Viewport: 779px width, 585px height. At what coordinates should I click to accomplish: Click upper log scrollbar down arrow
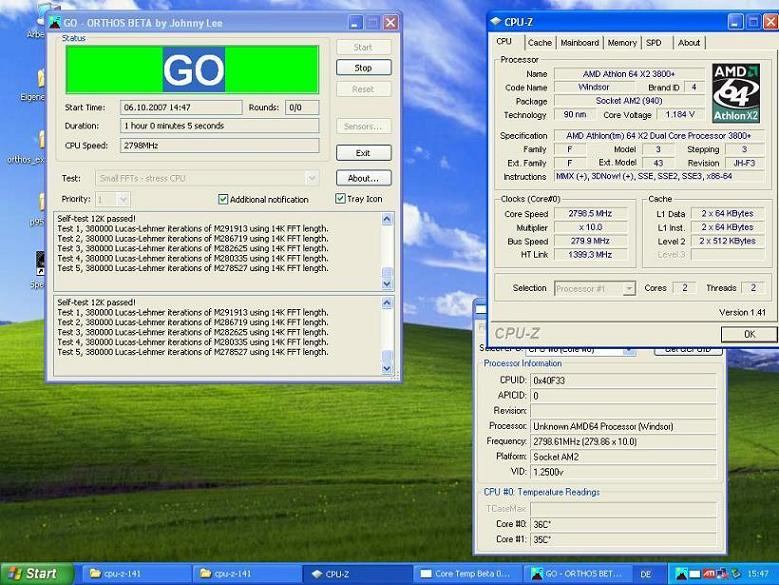click(x=387, y=284)
